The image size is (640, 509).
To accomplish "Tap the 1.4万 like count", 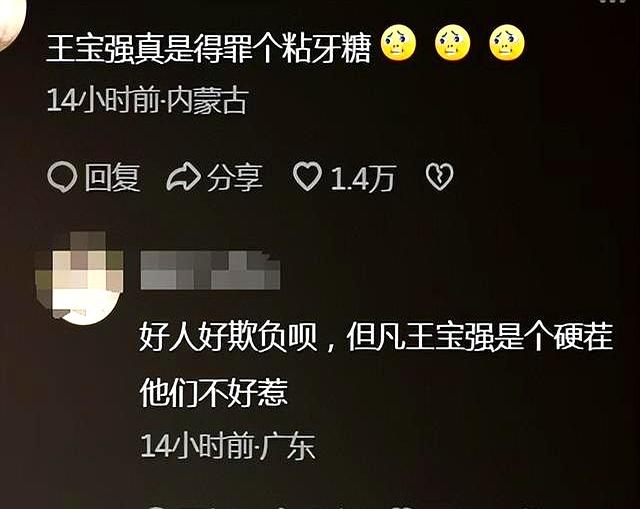I will coord(362,178).
